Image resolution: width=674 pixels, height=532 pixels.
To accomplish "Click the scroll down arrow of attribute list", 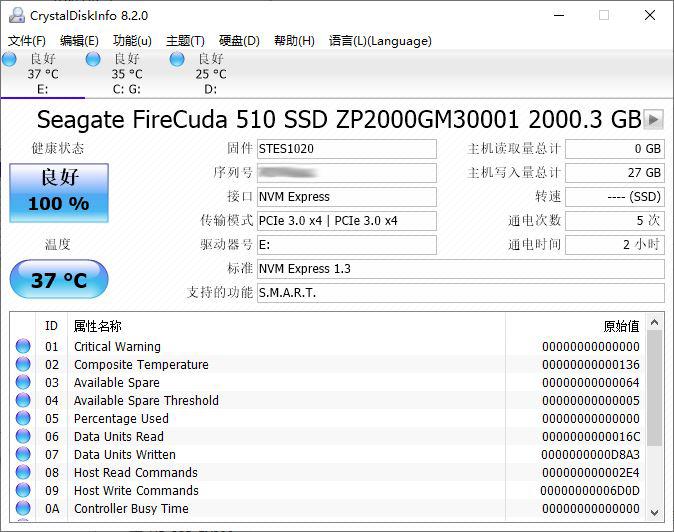I will pyautogui.click(x=655, y=512).
